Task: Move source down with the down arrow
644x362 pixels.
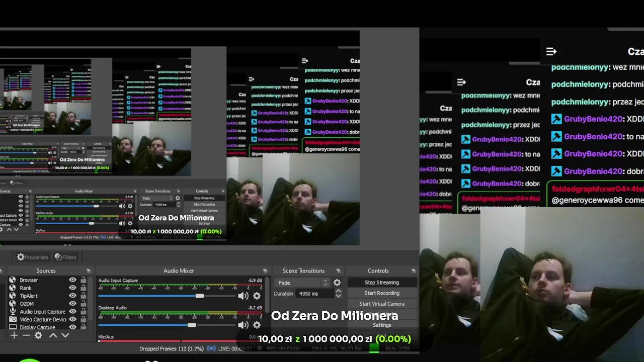Action: pos(65,335)
